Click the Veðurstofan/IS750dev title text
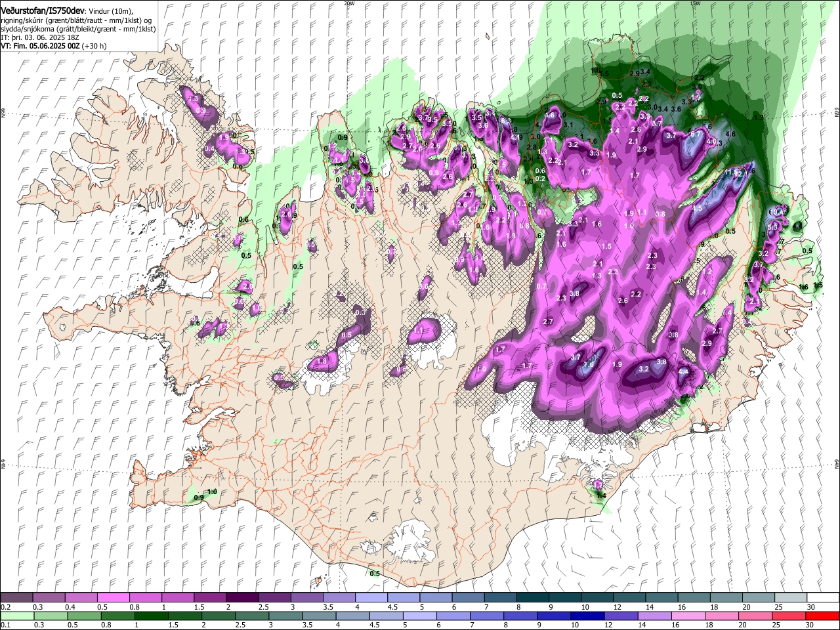Screen dimensions: 840x630 click(x=43, y=11)
